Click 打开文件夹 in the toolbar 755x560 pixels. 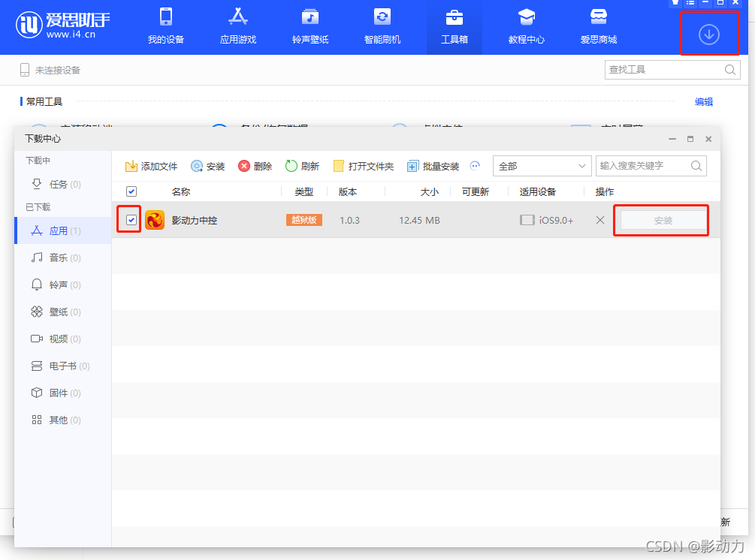click(364, 167)
